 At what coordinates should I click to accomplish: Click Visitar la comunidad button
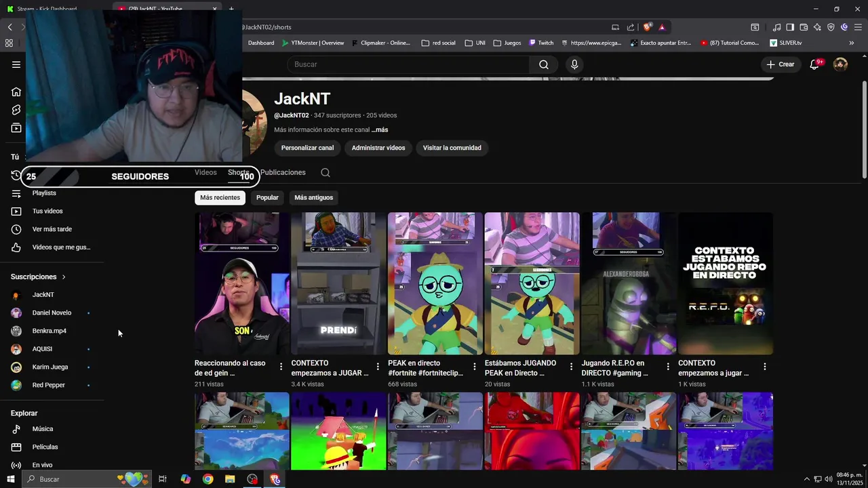[452, 148]
